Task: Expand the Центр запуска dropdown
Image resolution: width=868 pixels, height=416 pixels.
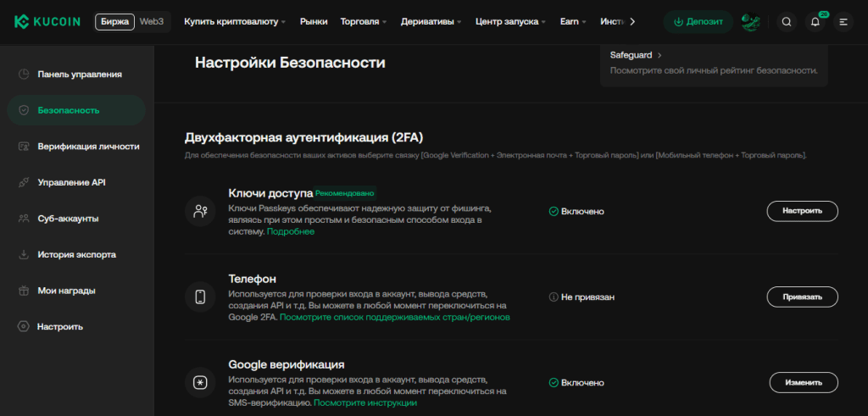Action: tap(510, 21)
